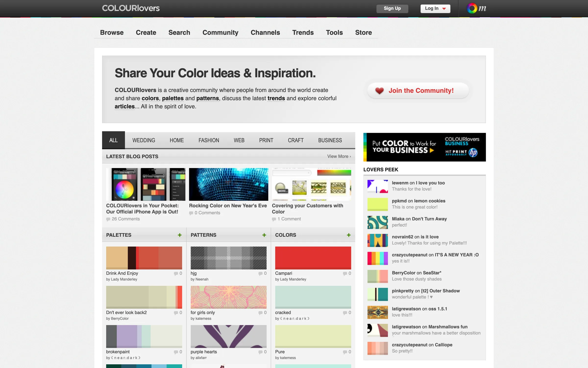588x368 pixels.
Task: Open the cracked pale green color swatch
Action: coord(313,297)
